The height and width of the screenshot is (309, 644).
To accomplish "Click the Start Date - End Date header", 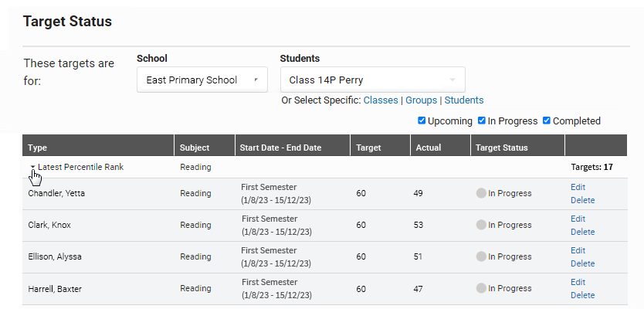I will coord(293,145).
